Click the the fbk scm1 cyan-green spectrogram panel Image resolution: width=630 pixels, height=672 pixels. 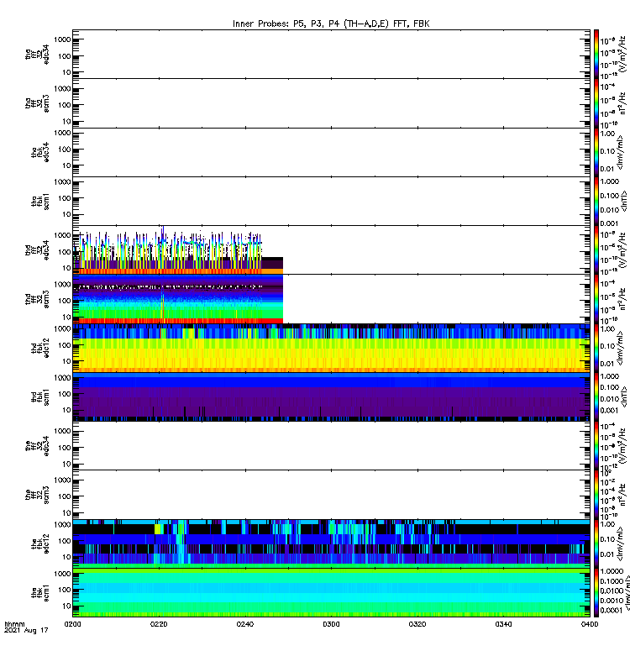pos(331,593)
